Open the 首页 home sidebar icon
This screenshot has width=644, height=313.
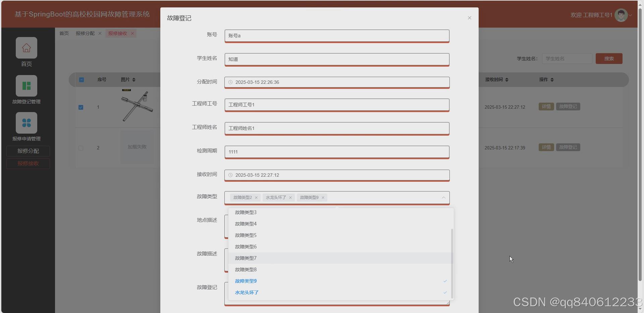(26, 48)
